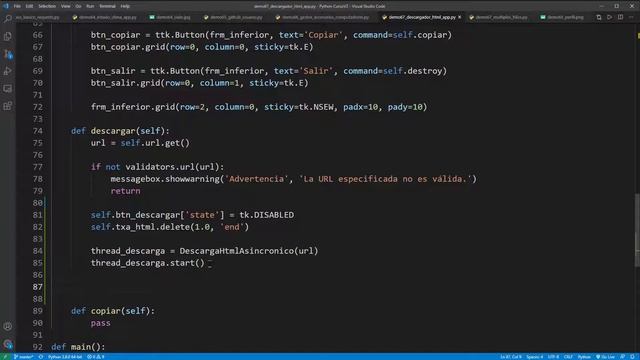Click the Go Live status bar item
This screenshot has height=360, width=640.
point(606,357)
